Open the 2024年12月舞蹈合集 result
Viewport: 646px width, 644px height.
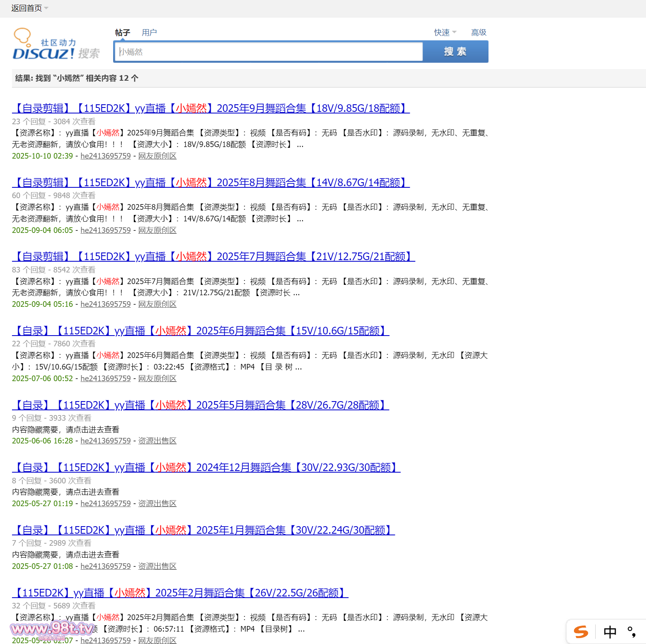tap(206, 467)
